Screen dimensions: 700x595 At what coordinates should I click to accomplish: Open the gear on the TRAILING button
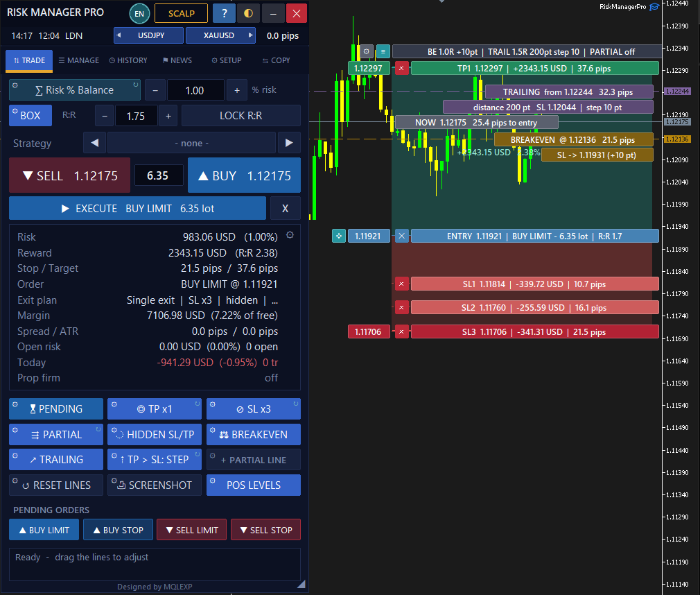click(x=15, y=456)
